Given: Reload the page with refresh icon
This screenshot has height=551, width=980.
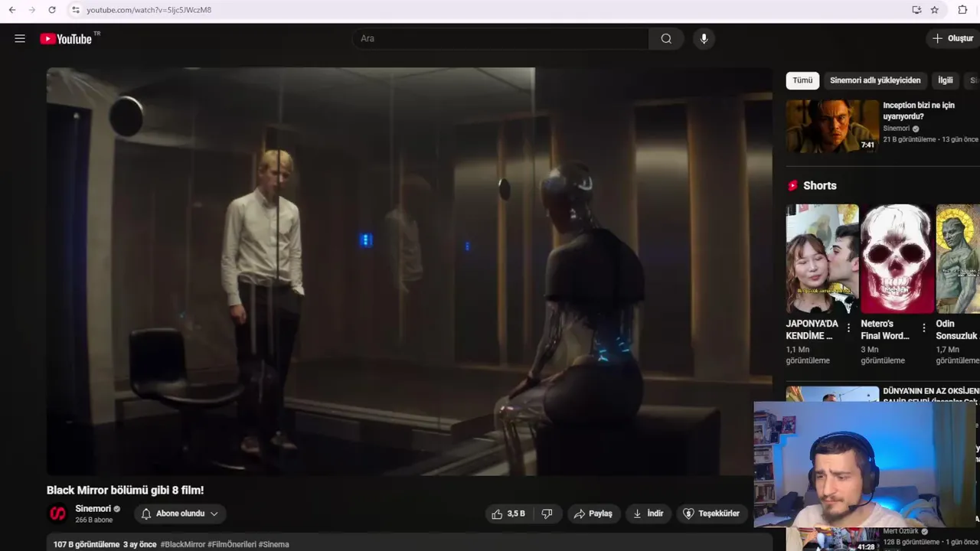Looking at the screenshot, I should (51, 10).
